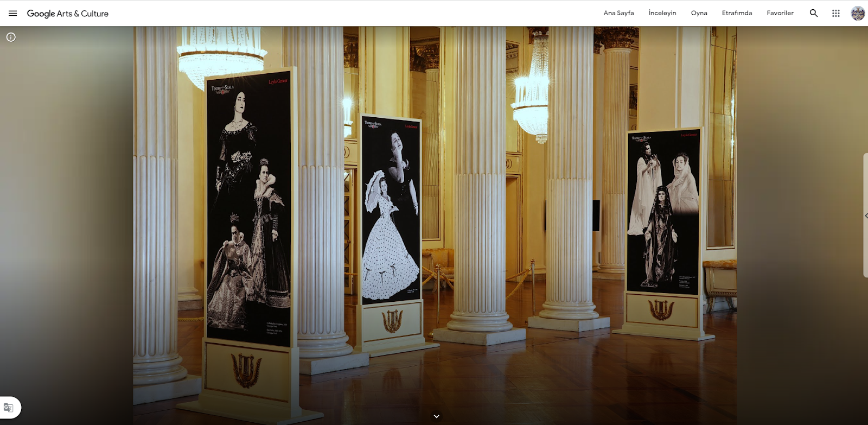This screenshot has width=868, height=425.
Task: Open Favoriler page
Action: pyautogui.click(x=780, y=13)
